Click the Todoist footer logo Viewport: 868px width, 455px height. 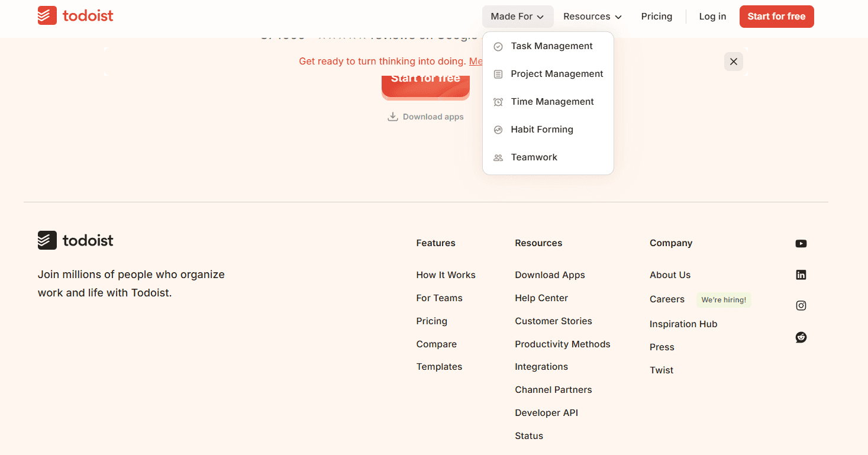pyautogui.click(x=75, y=240)
